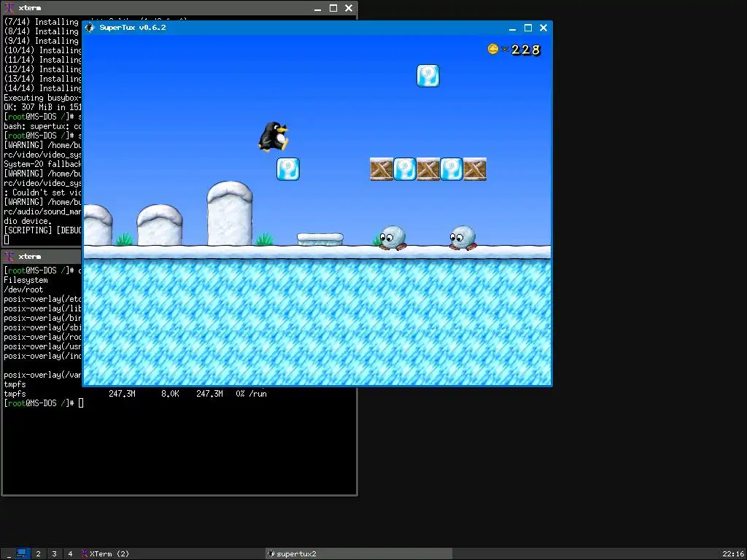Click the topmost question mark bonus block
The image size is (747, 560).
(x=427, y=76)
